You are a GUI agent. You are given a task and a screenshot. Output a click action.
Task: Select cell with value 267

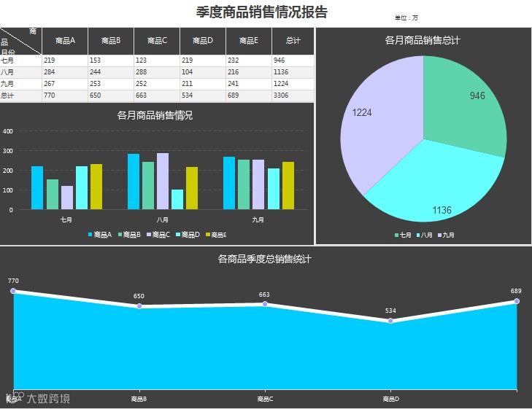pos(65,84)
